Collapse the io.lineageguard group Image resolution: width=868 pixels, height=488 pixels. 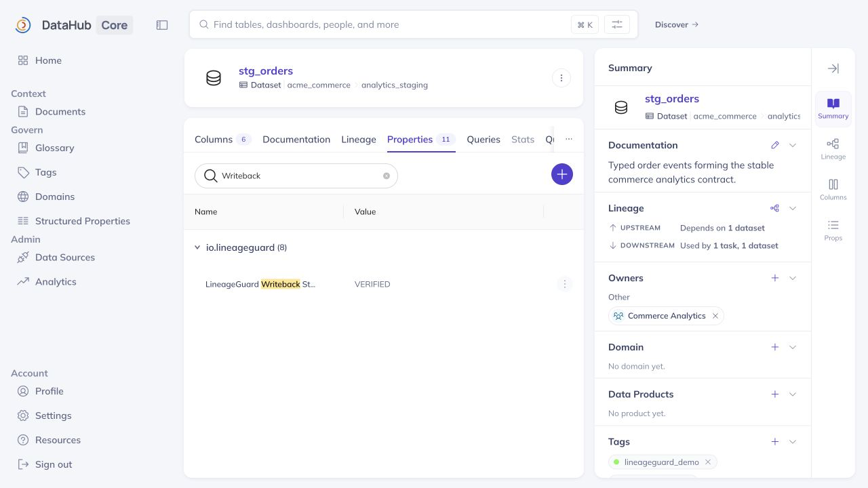(197, 248)
